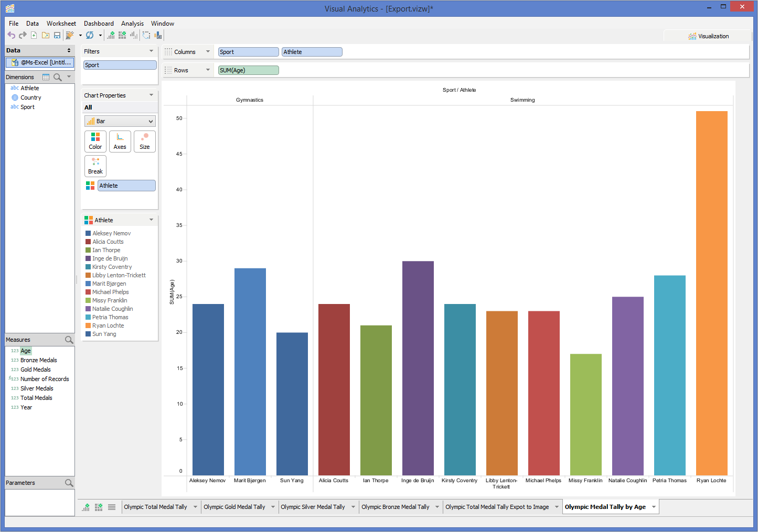
Task: Click the new worksheet icon beside the sheet tabs
Action: click(x=86, y=507)
